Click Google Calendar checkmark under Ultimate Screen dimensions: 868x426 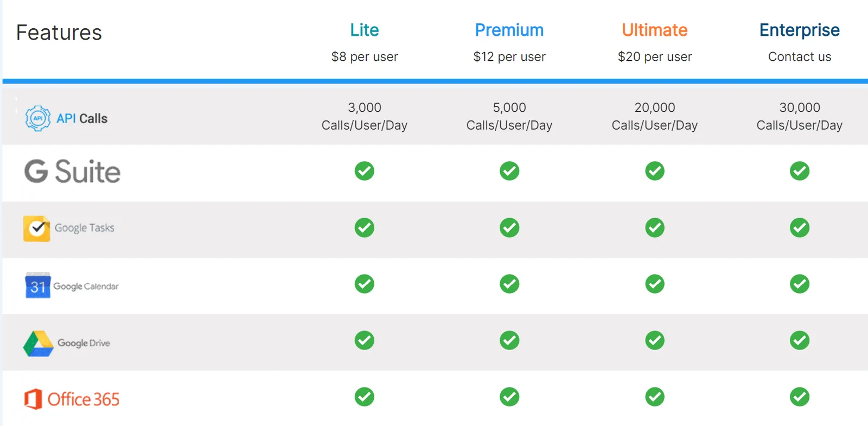[655, 284]
